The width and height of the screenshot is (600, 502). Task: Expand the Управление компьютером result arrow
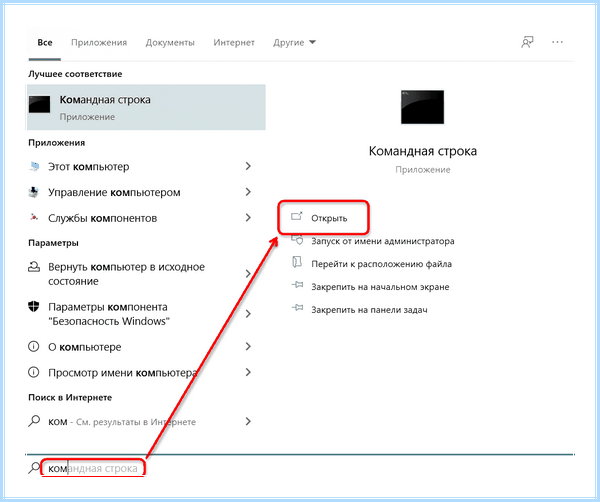point(248,192)
